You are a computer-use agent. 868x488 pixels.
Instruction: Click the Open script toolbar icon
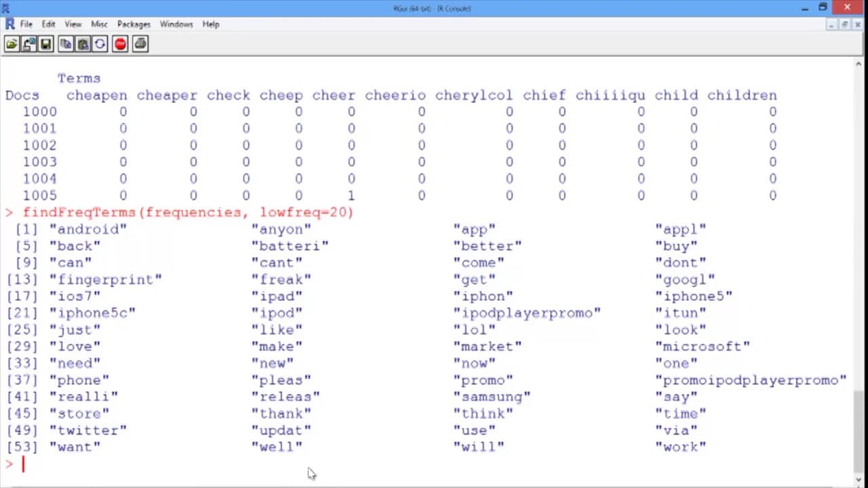(12, 45)
